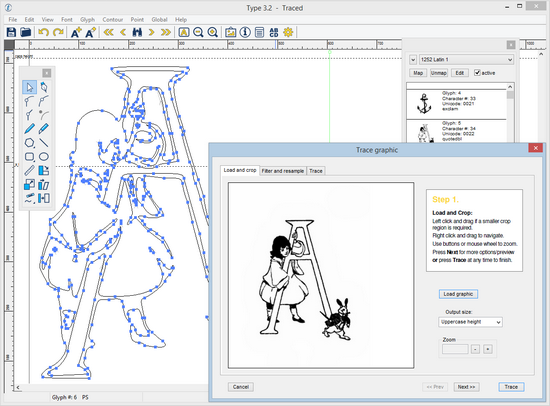This screenshot has height=406, width=550.
Task: Open the Point menu
Action: point(137,20)
